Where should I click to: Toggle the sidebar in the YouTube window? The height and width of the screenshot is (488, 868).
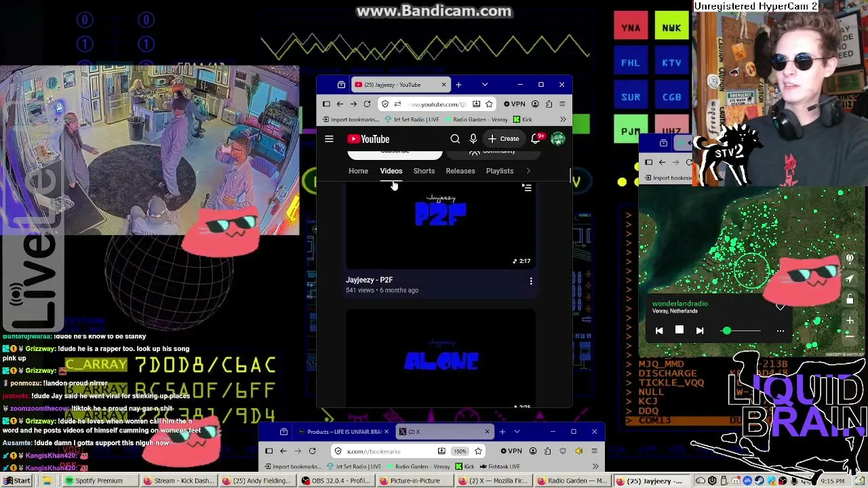tap(326, 104)
